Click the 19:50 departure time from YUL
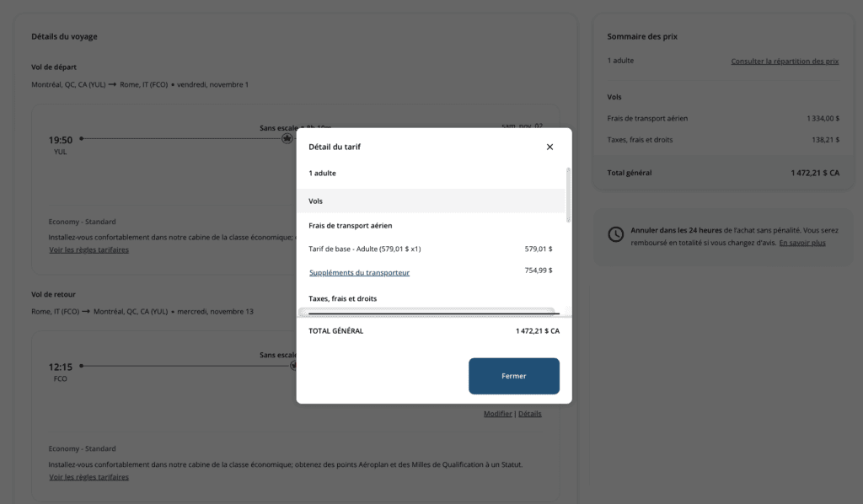This screenshot has width=863, height=504. point(60,140)
